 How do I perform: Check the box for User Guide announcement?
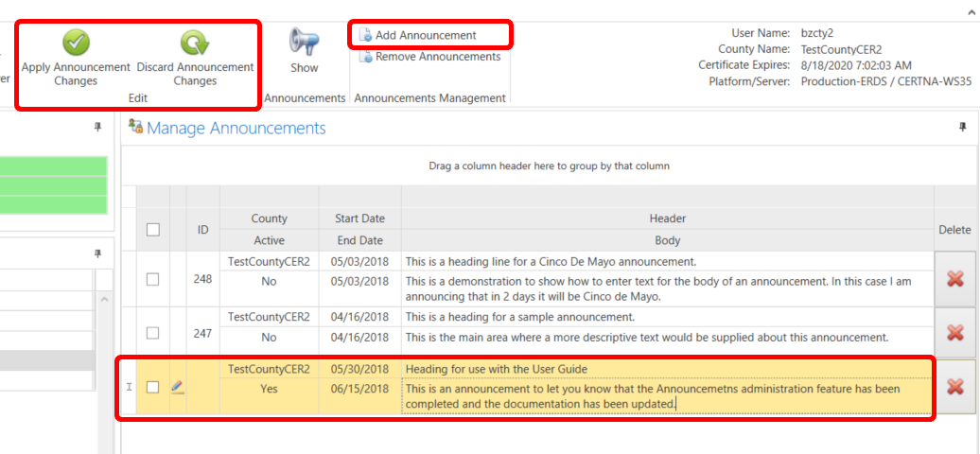(x=153, y=387)
